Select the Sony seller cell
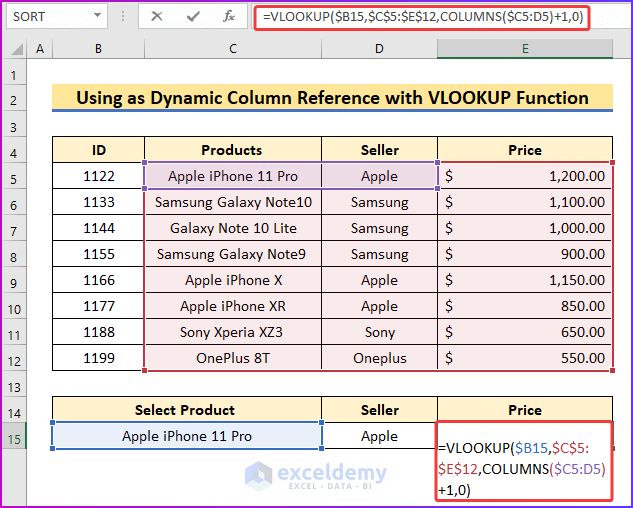The height and width of the screenshot is (508, 633). [x=379, y=332]
